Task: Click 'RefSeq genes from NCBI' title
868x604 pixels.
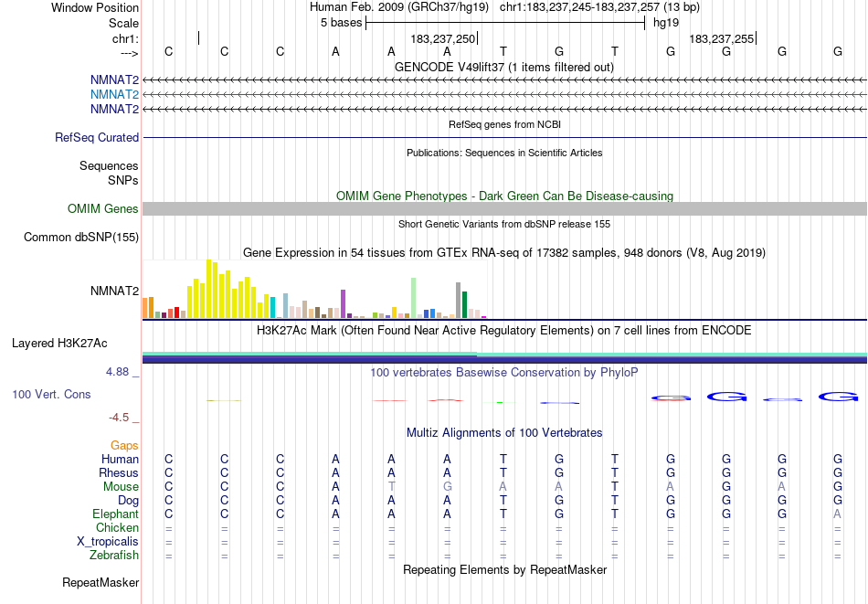Action: pos(505,124)
